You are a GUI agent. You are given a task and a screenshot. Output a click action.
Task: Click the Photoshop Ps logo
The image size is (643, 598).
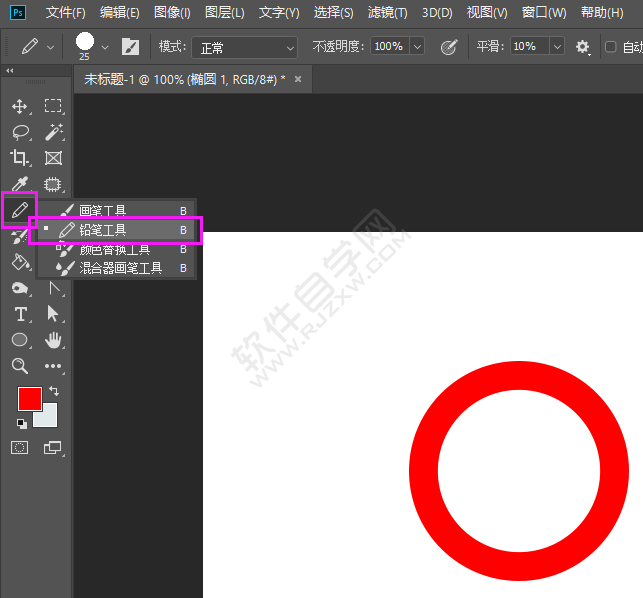18,13
